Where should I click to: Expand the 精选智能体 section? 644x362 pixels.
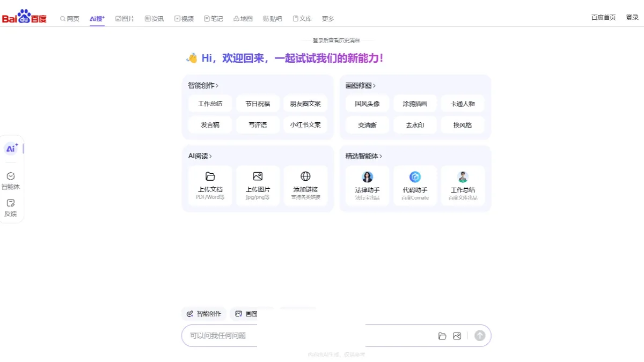[364, 156]
